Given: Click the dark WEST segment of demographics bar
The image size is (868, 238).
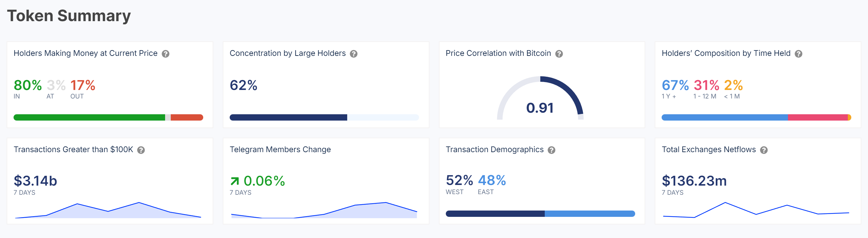Looking at the screenshot, I should coord(495,214).
